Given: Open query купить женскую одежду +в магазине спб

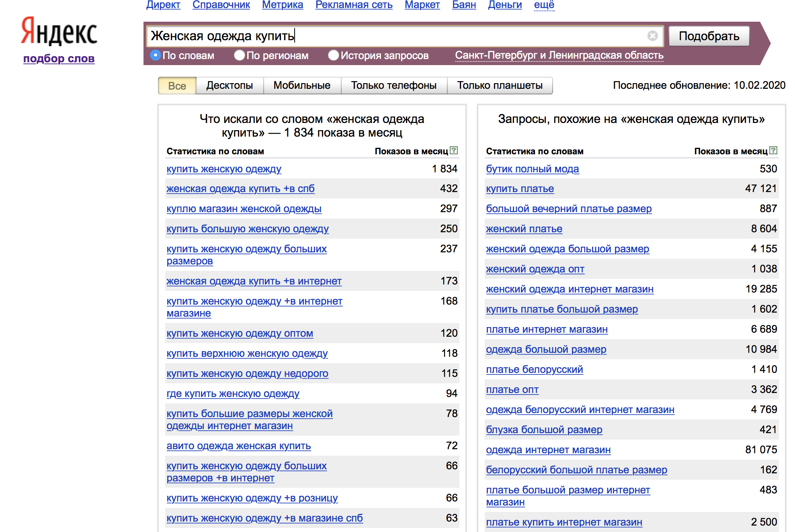Looking at the screenshot, I should point(265,518).
